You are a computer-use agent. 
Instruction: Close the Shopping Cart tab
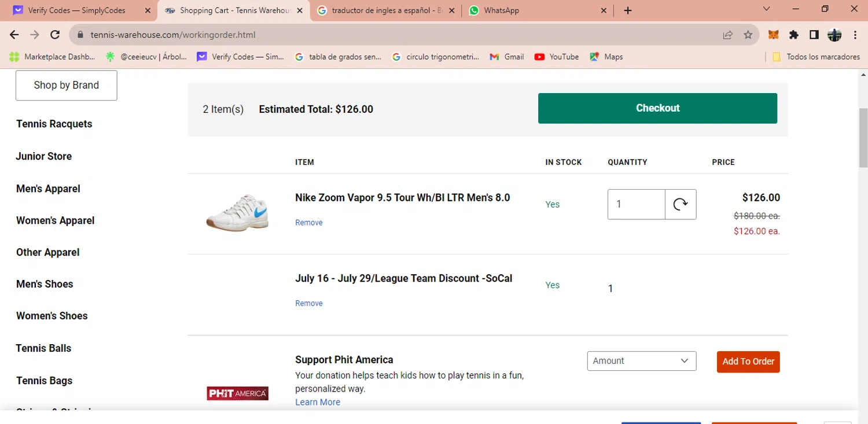[300, 10]
